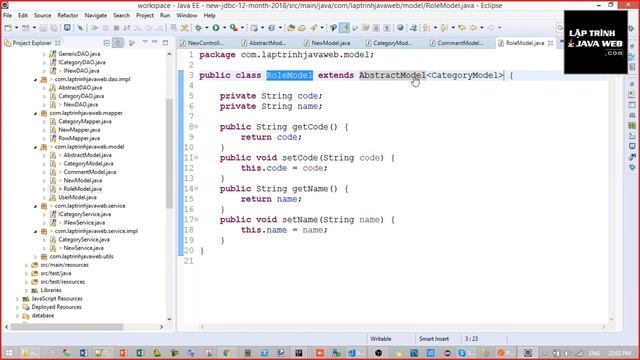Select Deployed Resources node
The image size is (640, 360).
[56, 307]
